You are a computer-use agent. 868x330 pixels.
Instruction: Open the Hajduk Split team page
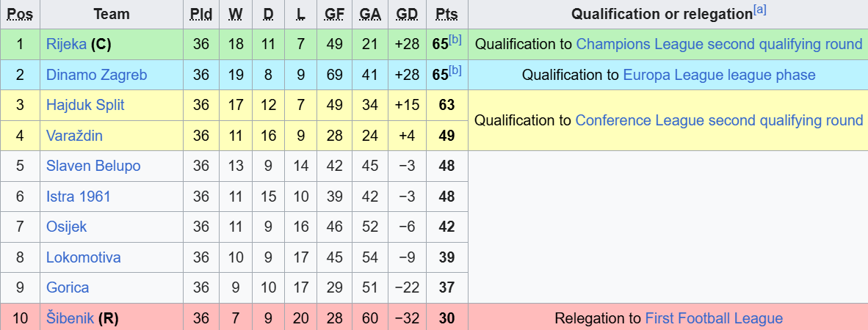click(85, 105)
